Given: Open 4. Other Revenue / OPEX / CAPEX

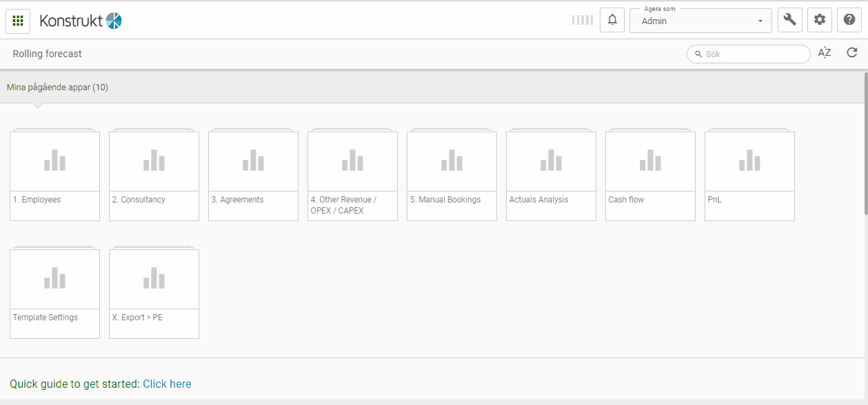Looking at the screenshot, I should click(352, 176).
